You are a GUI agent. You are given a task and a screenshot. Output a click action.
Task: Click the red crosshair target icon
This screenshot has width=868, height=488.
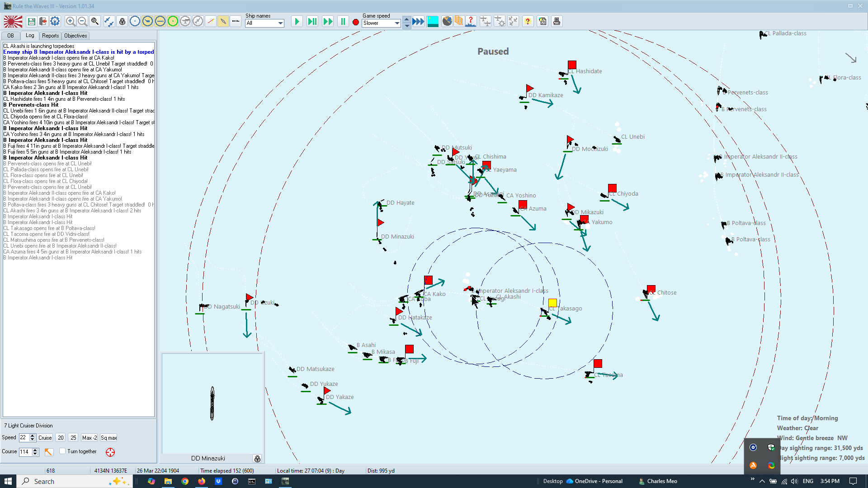110,452
